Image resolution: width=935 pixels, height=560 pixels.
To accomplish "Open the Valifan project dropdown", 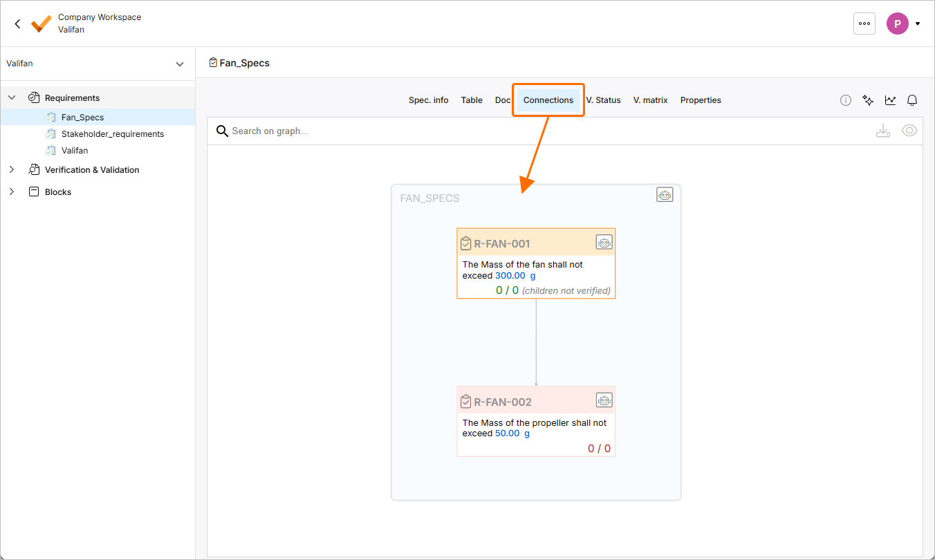I will [180, 64].
